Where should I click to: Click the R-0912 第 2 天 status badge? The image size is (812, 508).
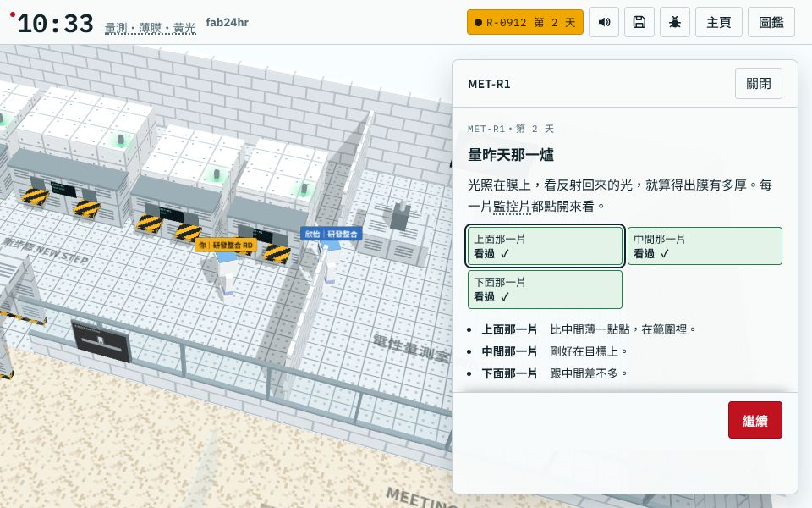point(524,22)
